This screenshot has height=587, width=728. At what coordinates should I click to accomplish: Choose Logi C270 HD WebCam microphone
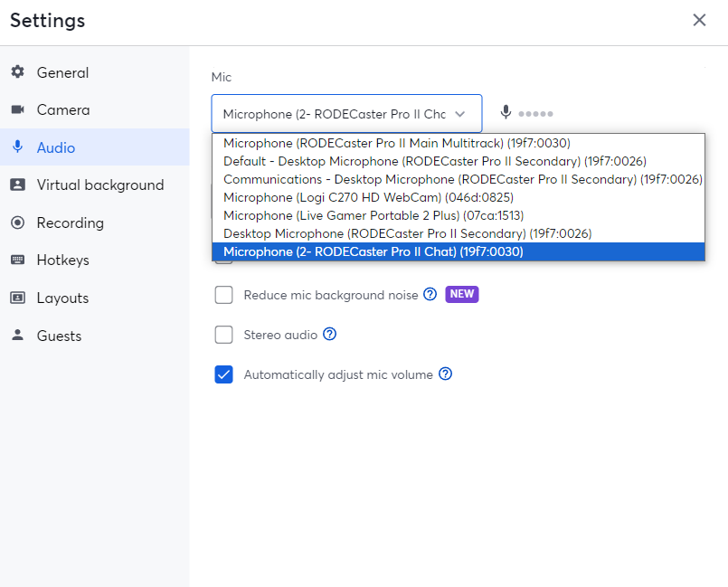coord(459,197)
